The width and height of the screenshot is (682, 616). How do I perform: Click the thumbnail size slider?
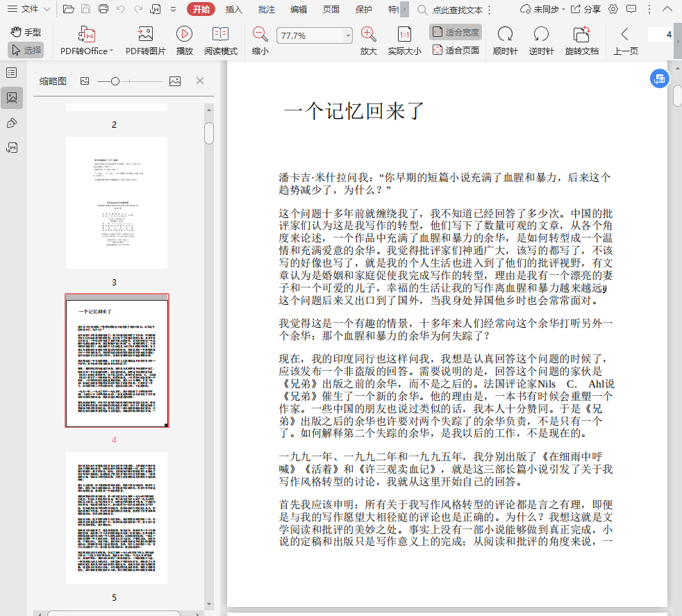pos(130,81)
